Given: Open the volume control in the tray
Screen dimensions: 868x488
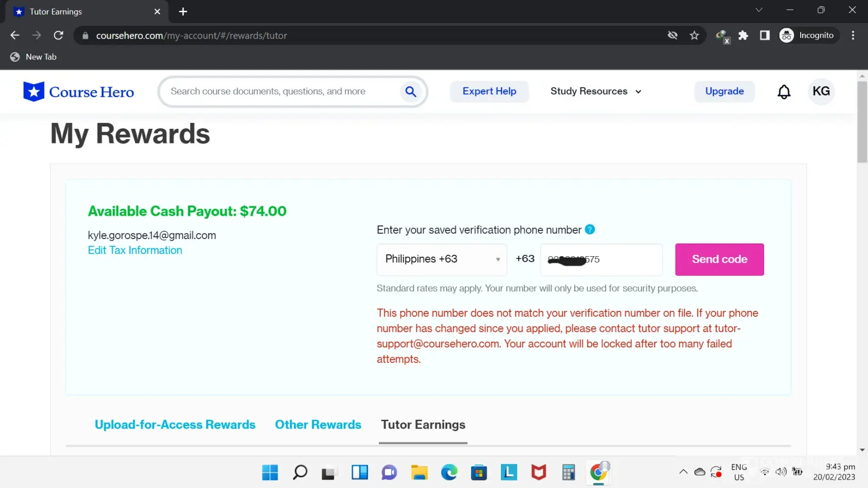Looking at the screenshot, I should point(781,472).
